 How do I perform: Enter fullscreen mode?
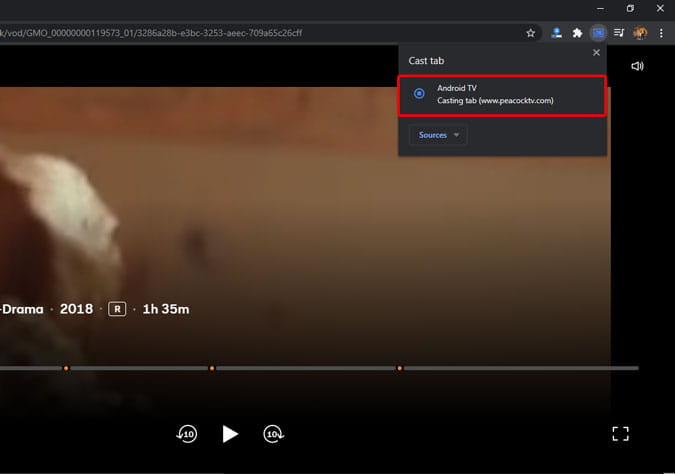coord(620,434)
